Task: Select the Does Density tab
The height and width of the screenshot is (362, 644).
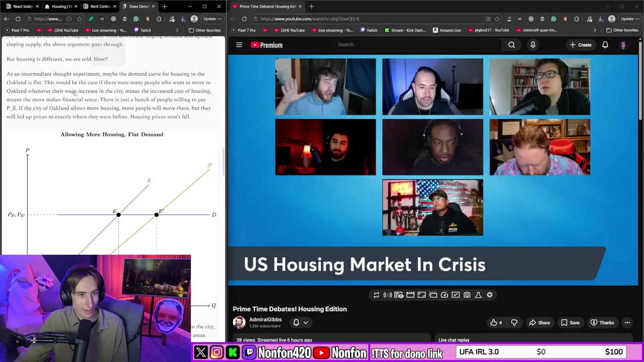Action: tap(138, 6)
